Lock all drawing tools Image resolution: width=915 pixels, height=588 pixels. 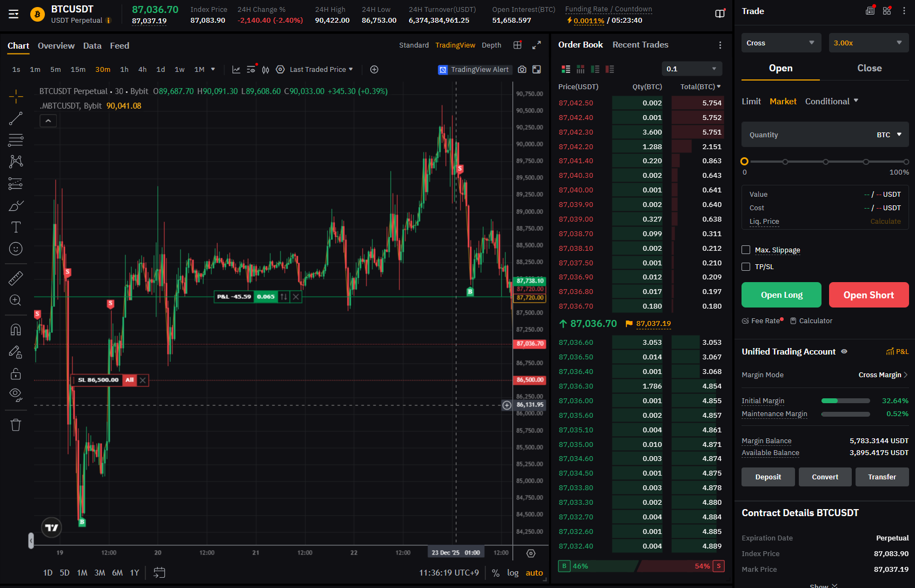pos(16,373)
